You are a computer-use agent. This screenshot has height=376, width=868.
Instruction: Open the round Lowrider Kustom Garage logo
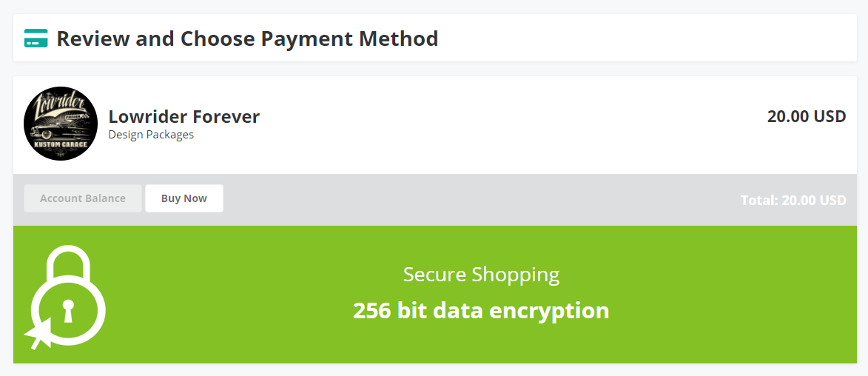click(x=61, y=124)
